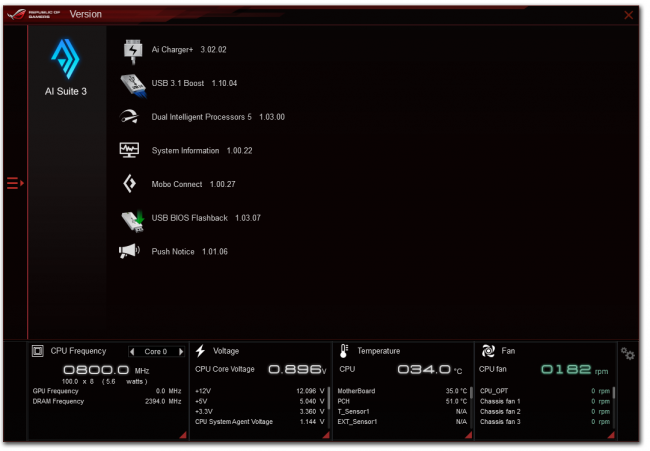Click the CPU_OPT fan row
The height and width of the screenshot is (451, 650).
coord(545,391)
